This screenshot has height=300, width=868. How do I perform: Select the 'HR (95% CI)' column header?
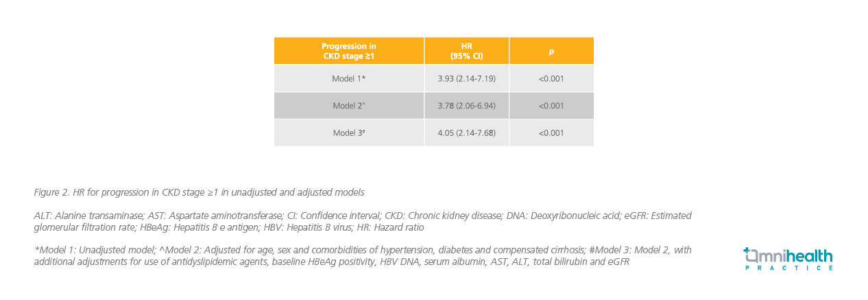pyautogui.click(x=466, y=51)
